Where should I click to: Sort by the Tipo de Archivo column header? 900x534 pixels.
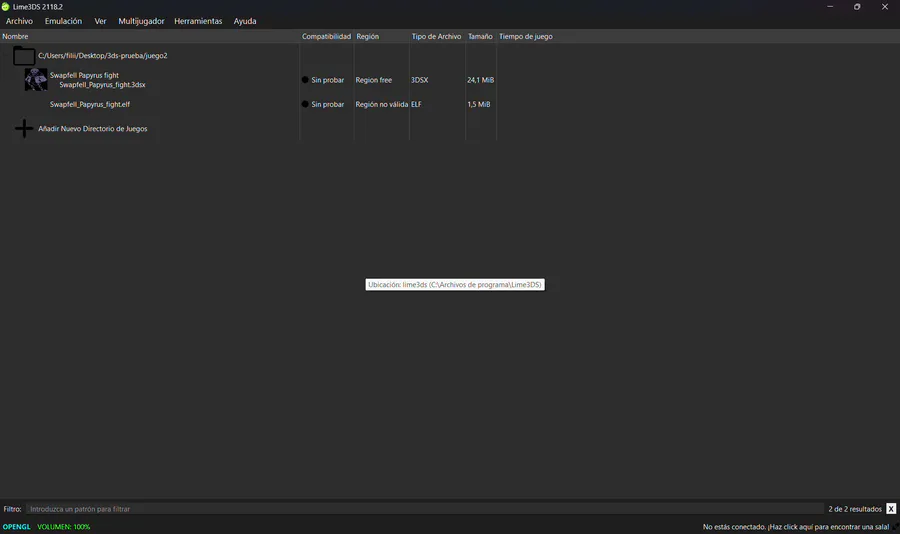pyautogui.click(x=437, y=36)
